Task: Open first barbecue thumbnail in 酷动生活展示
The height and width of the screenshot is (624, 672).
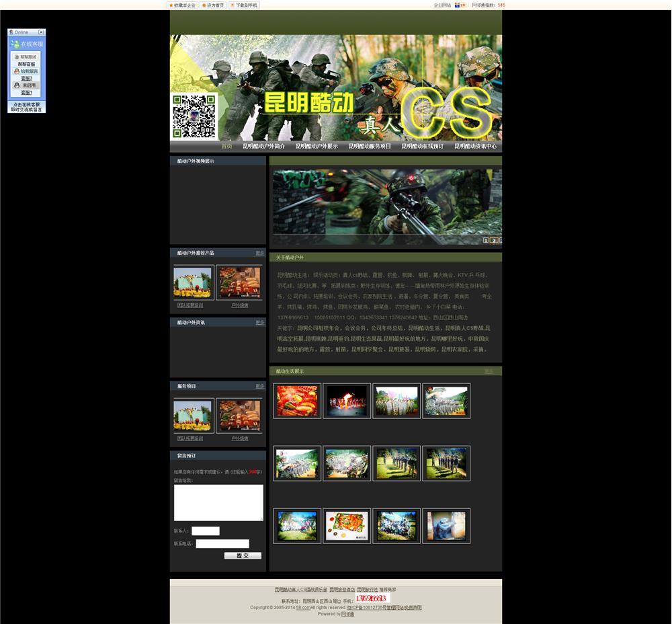Action: tap(297, 401)
